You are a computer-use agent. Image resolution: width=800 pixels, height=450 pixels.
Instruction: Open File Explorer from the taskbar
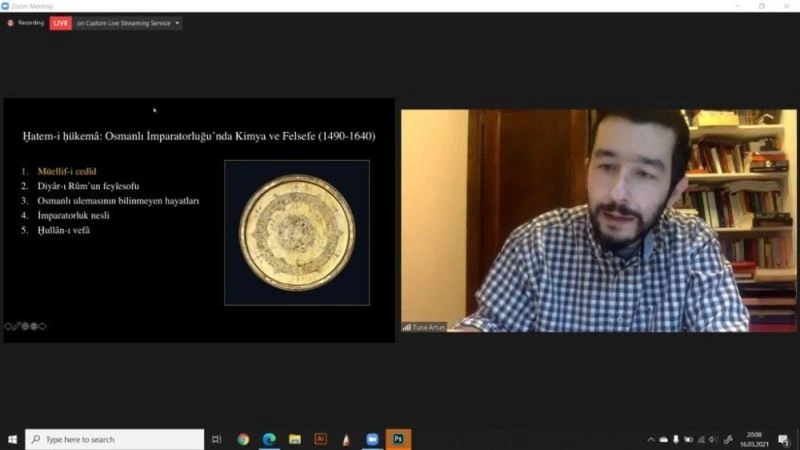point(295,439)
